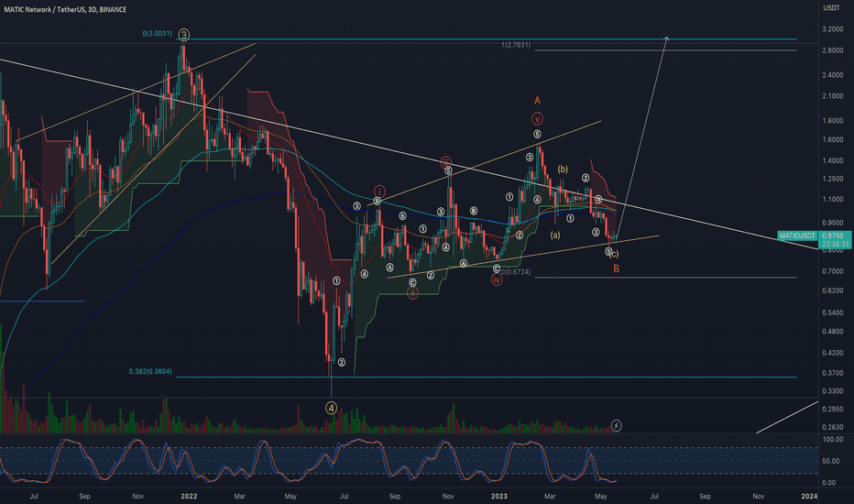
Task: Select the 0.382(0.3604) Fibonacci level label
Action: coord(150,372)
